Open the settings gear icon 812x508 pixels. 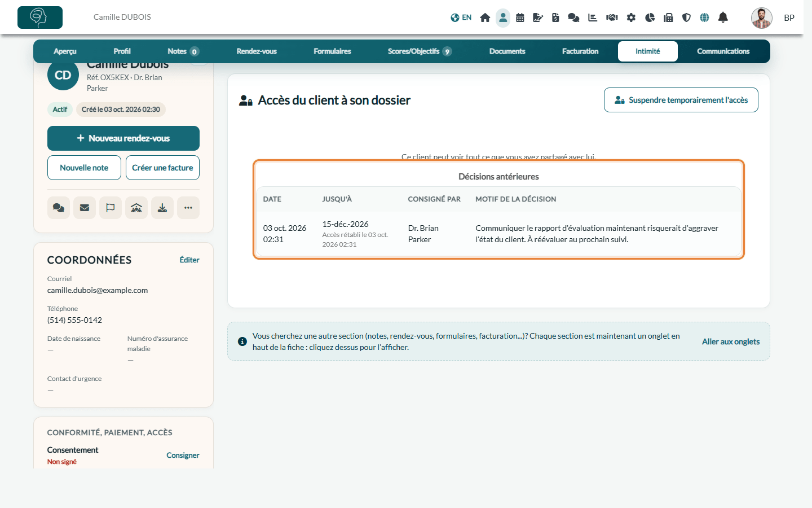point(631,17)
